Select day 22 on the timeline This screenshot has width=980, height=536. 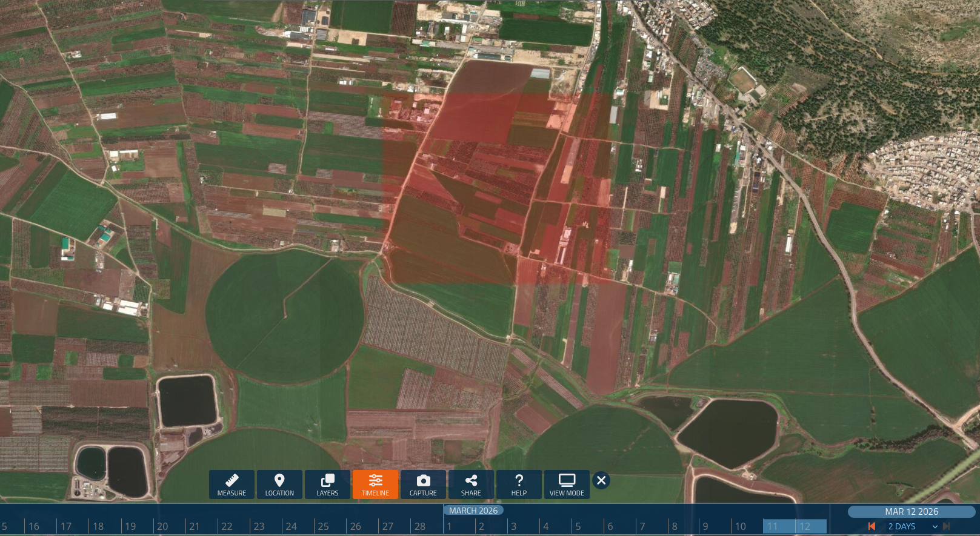click(x=227, y=526)
